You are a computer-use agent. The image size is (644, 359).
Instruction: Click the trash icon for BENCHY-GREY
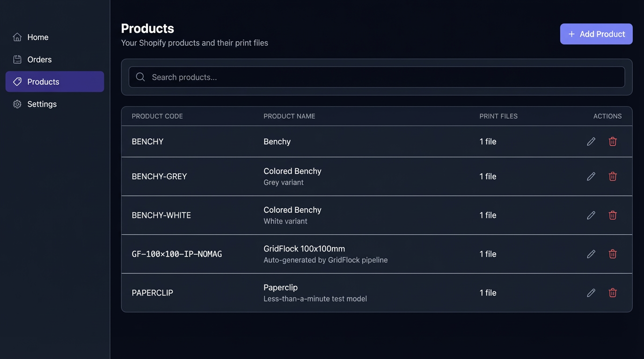pos(613,176)
